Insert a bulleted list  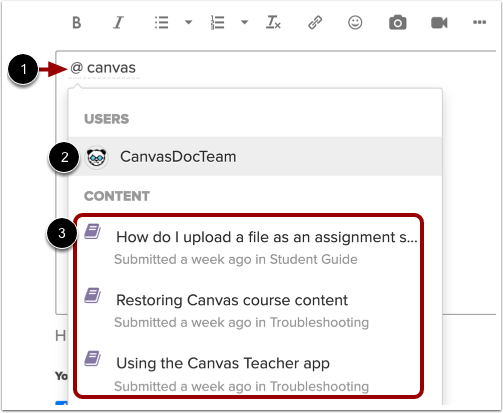[x=161, y=23]
